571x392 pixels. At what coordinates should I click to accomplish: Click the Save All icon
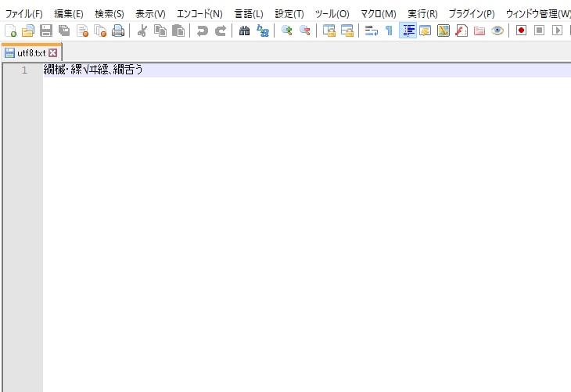tap(64, 31)
